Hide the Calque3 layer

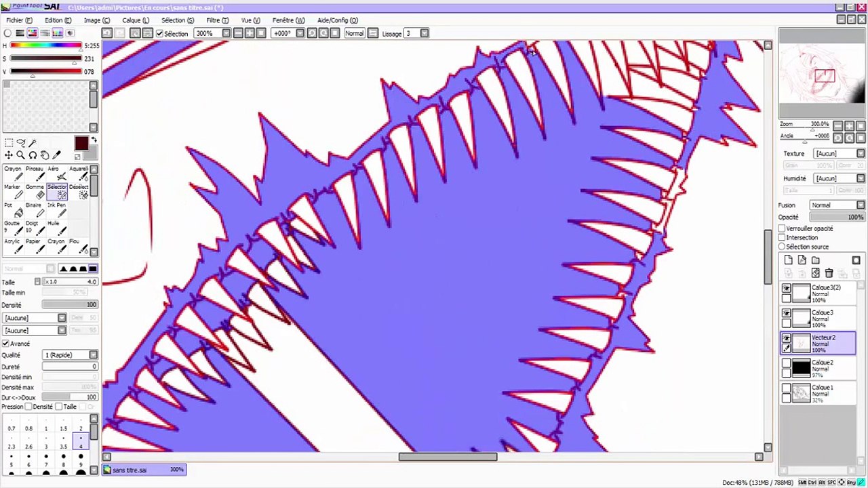[x=786, y=314]
